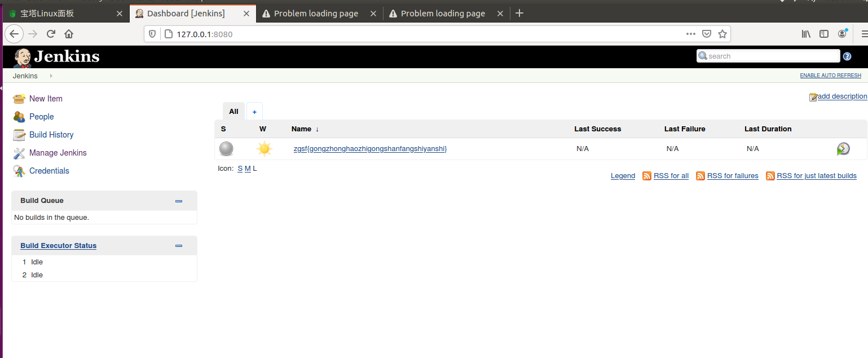Open the People link
The width and height of the screenshot is (868, 358).
(42, 117)
